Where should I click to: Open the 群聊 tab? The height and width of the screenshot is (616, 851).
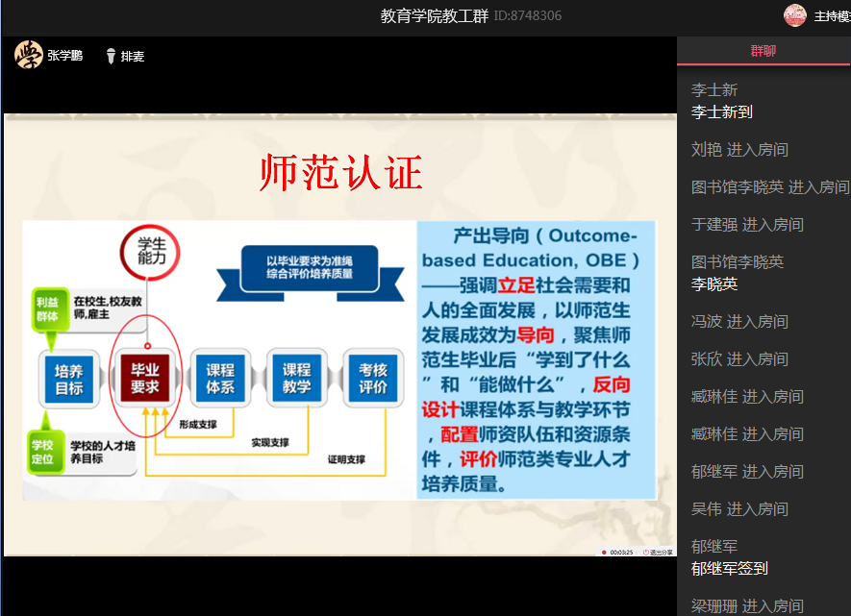tap(763, 51)
